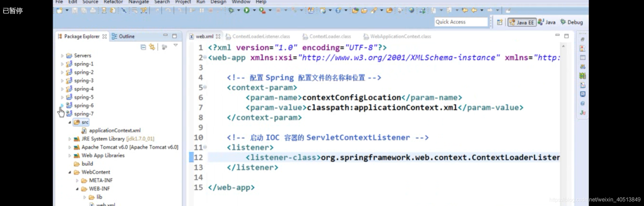This screenshot has height=206, width=644.
Task: Open the dropdown arrow beside the Run button
Action: click(x=254, y=10)
